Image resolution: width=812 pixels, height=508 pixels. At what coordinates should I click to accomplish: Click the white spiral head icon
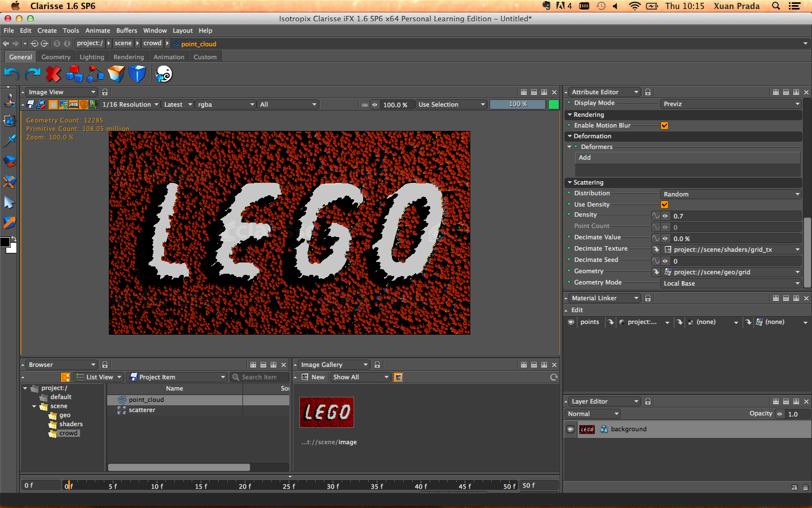click(164, 74)
